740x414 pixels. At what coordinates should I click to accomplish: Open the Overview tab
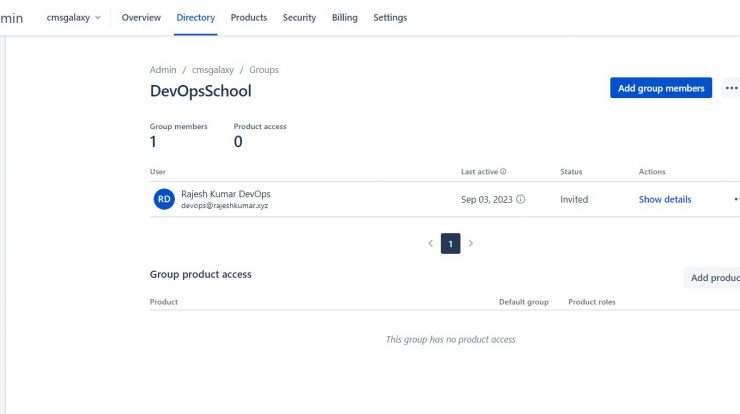(141, 17)
